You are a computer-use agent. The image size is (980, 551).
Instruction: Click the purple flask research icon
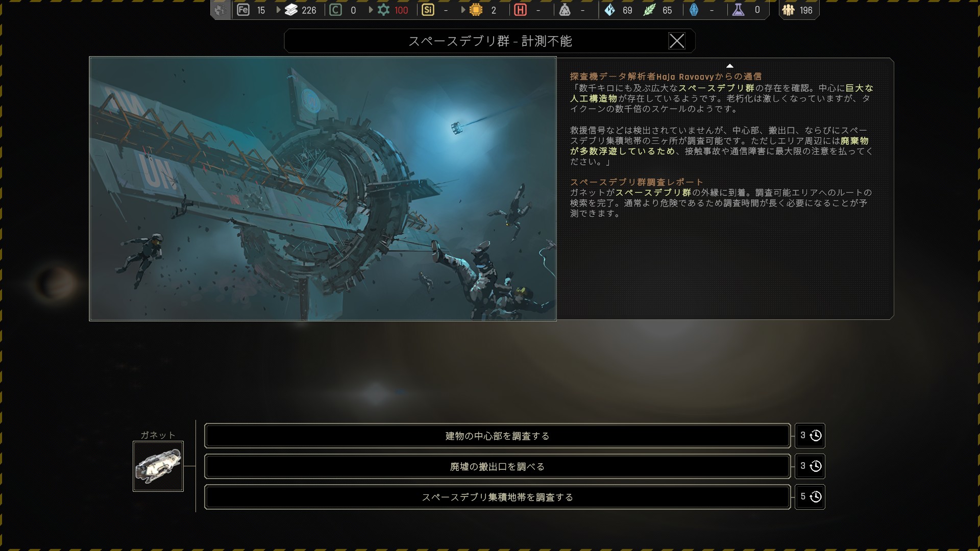738,10
